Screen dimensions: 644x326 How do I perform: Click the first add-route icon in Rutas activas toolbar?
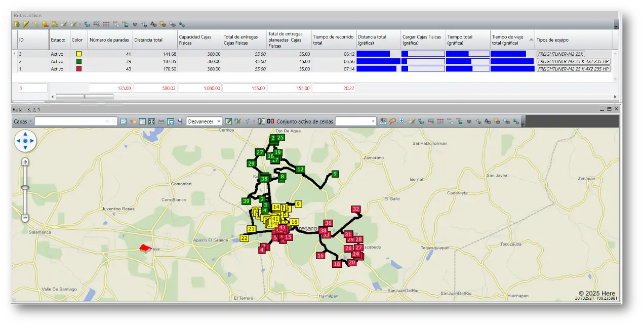click(17, 24)
